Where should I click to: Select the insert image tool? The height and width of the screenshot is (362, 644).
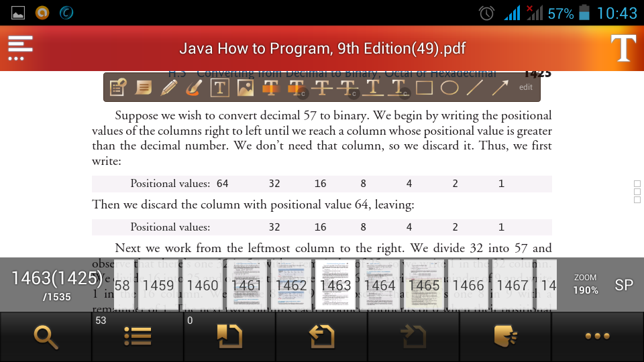point(246,87)
